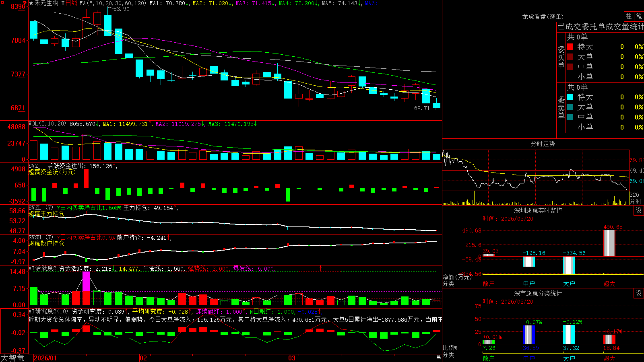644x362 pixels.
Task: Click the AI活跃度2 indicator name
Action: click(43, 268)
